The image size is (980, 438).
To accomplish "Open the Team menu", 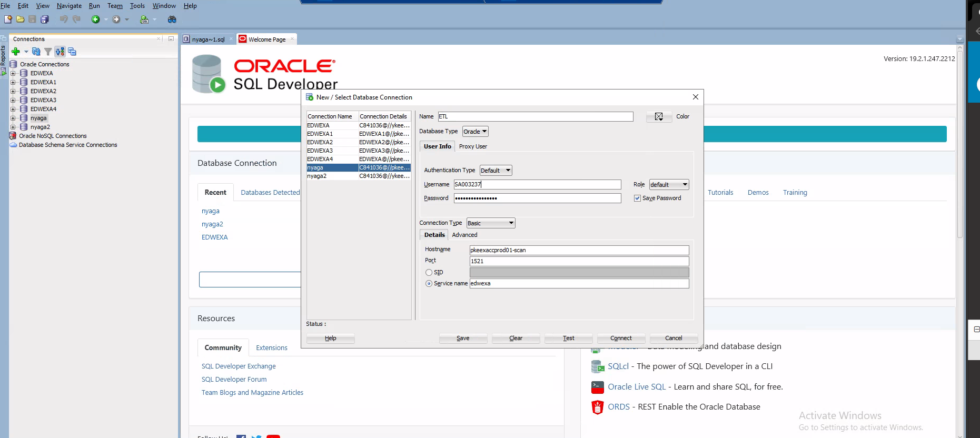I will tap(115, 6).
